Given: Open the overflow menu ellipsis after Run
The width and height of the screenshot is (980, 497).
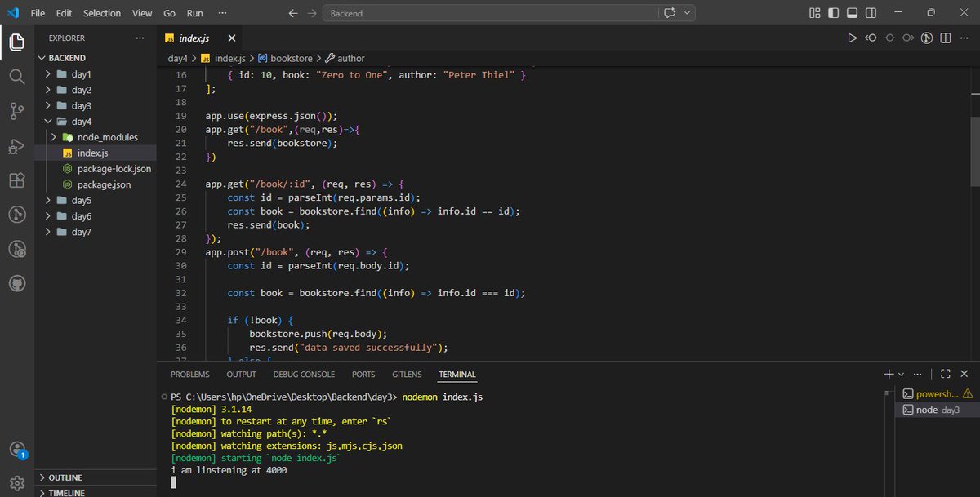Looking at the screenshot, I should [x=224, y=13].
